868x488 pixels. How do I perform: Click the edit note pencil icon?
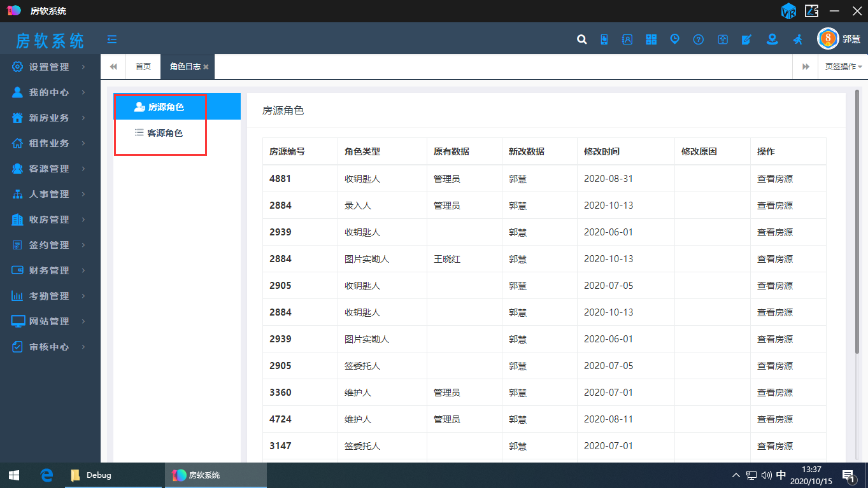pyautogui.click(x=746, y=39)
